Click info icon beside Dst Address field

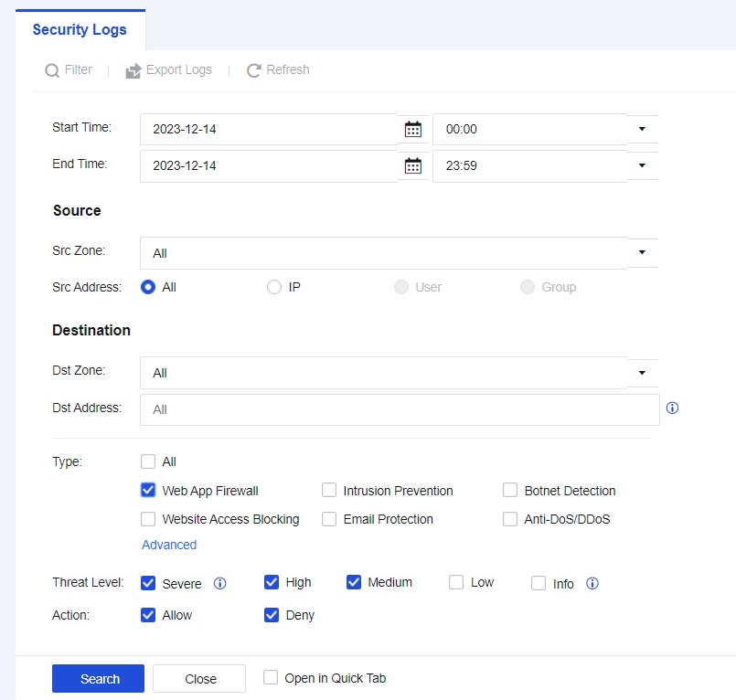click(673, 408)
